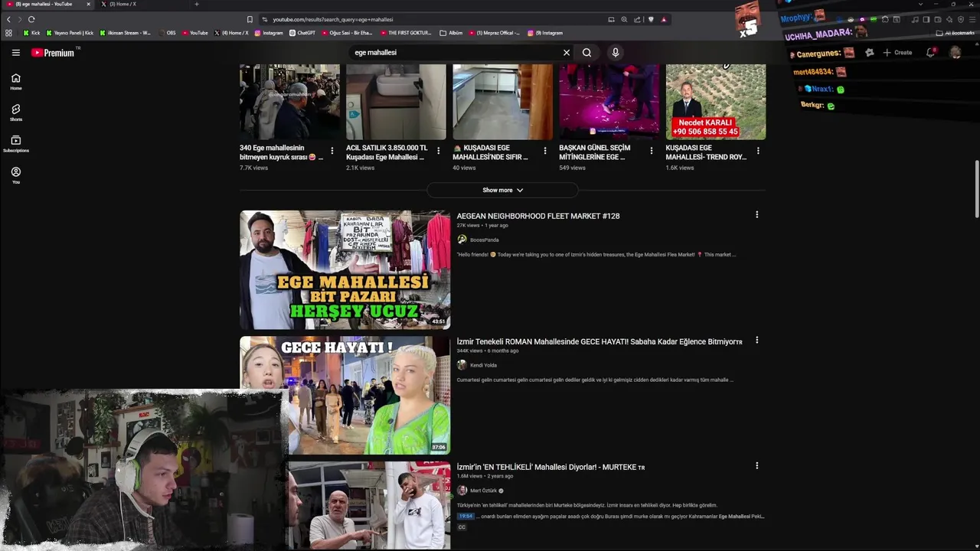The width and height of the screenshot is (980, 551).
Task: Reload the page
Action: [31, 19]
